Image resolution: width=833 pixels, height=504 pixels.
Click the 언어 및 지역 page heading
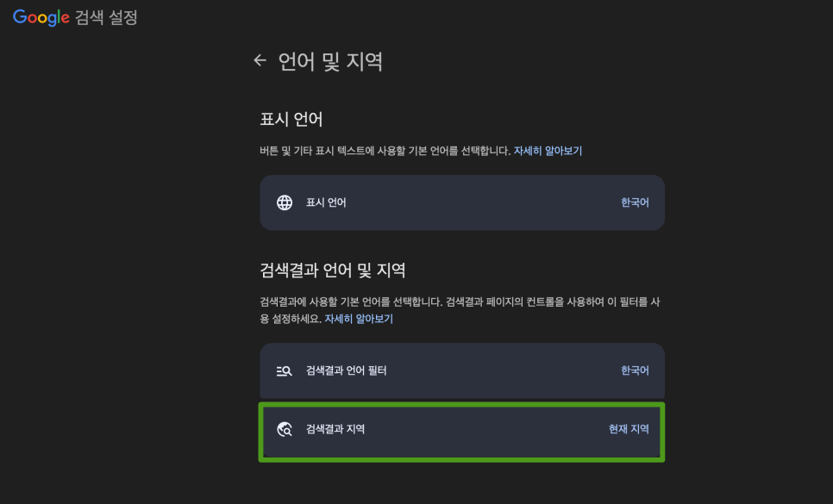point(330,61)
